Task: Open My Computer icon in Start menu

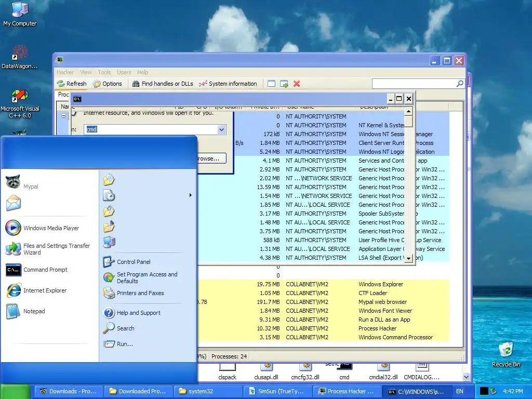Action: (x=109, y=242)
